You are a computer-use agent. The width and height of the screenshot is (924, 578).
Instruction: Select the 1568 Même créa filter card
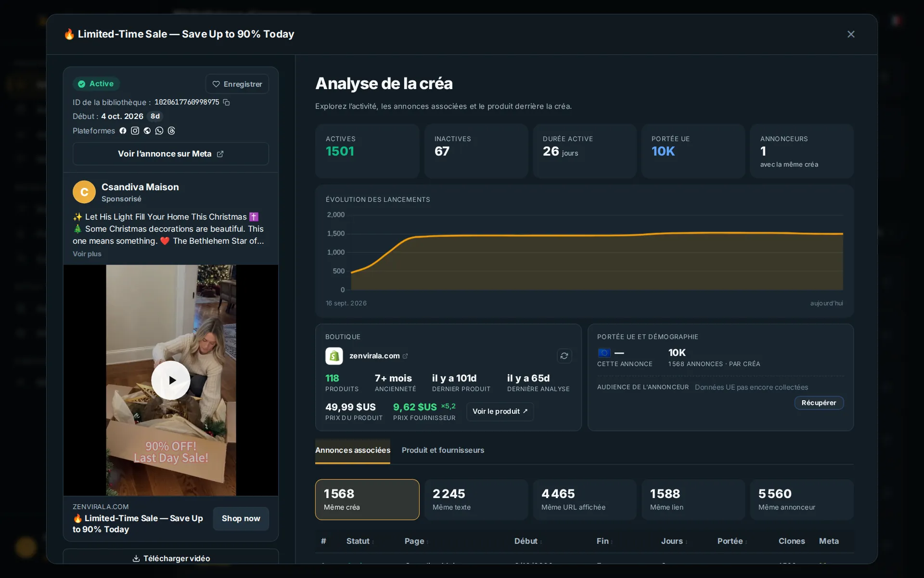[x=367, y=499]
